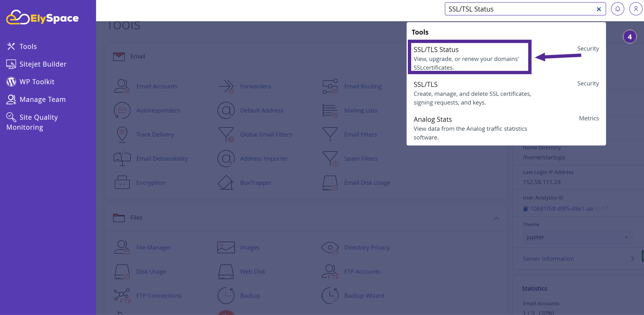
Task: Click the Tools sidebar menu item
Action: [x=28, y=46]
